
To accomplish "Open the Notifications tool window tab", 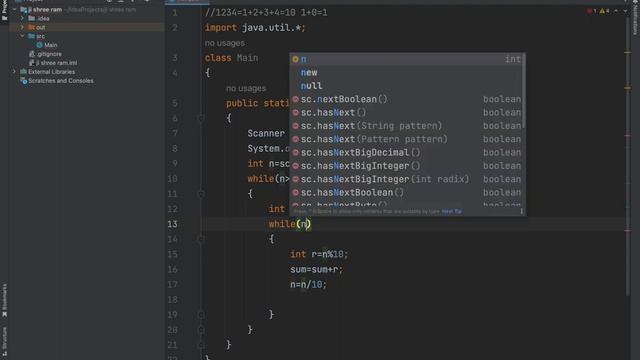I will pos(635,18).
